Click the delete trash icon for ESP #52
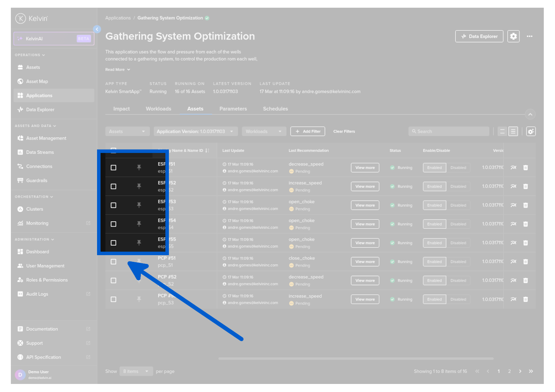555x392 pixels. tap(525, 187)
